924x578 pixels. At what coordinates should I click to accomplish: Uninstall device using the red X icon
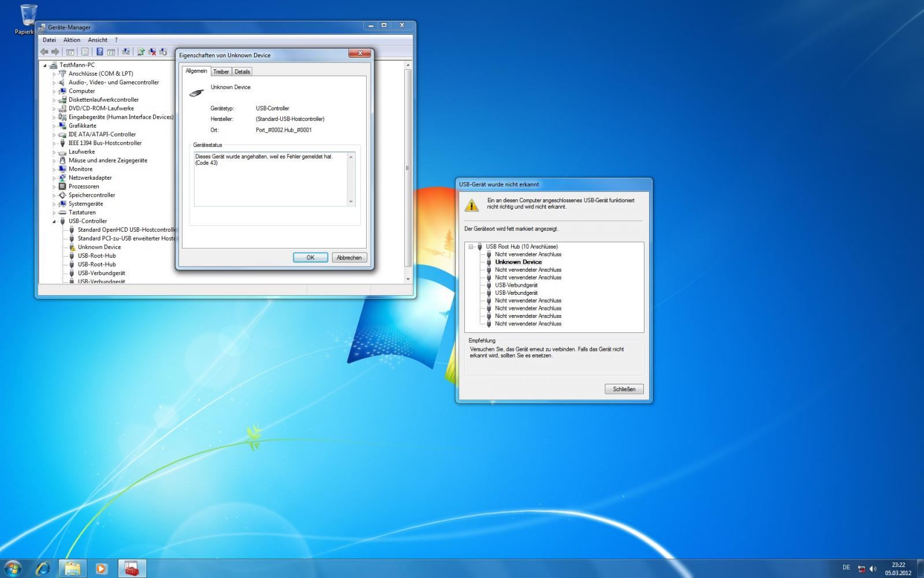click(152, 52)
